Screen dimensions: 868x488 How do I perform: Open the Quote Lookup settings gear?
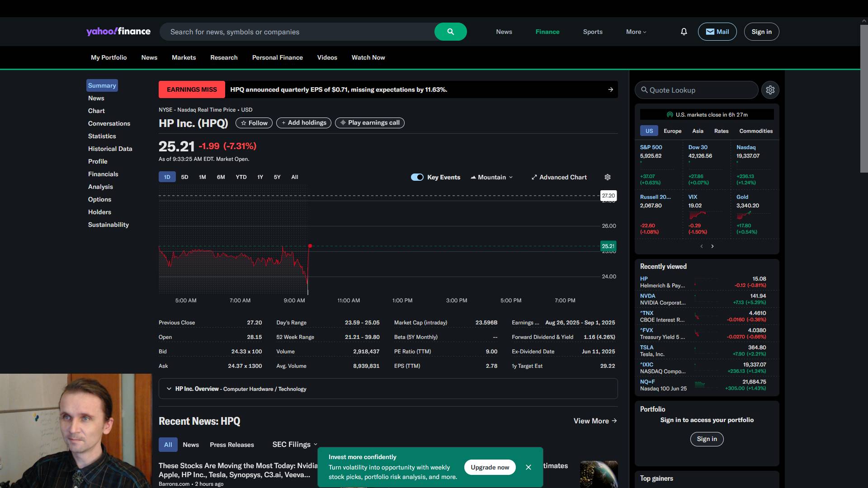770,90
